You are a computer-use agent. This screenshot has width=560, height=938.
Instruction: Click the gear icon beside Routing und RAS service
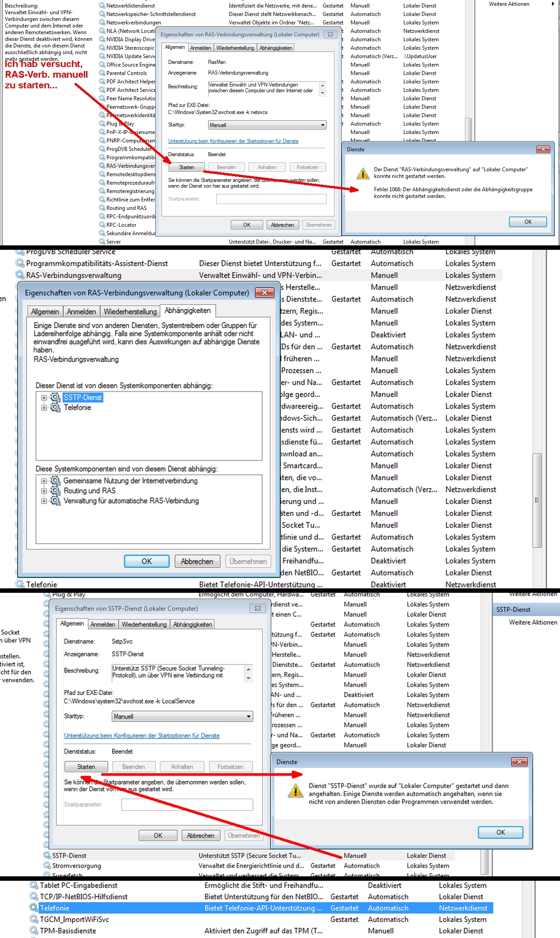point(102,208)
